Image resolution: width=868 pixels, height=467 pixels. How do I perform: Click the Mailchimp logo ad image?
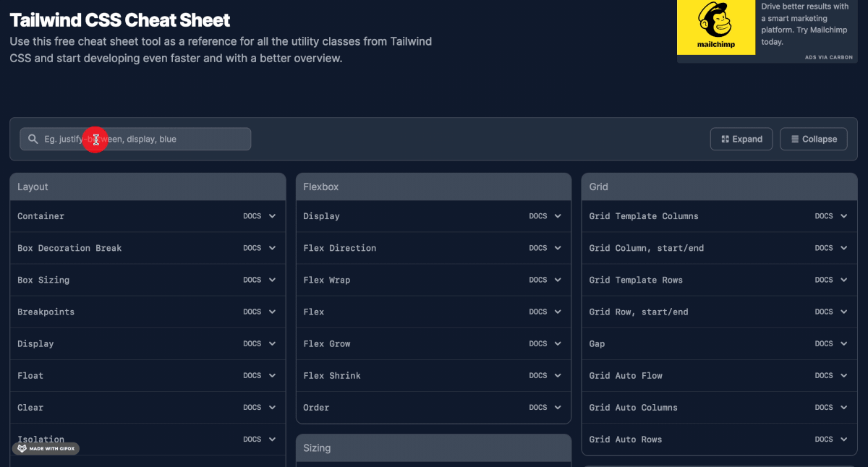[x=715, y=27]
